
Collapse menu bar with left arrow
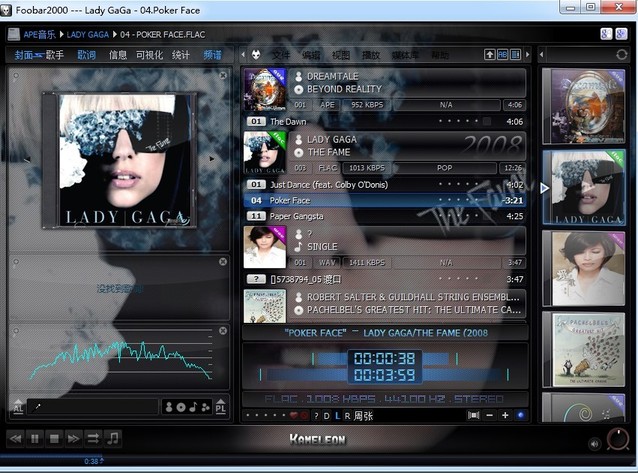point(243,55)
